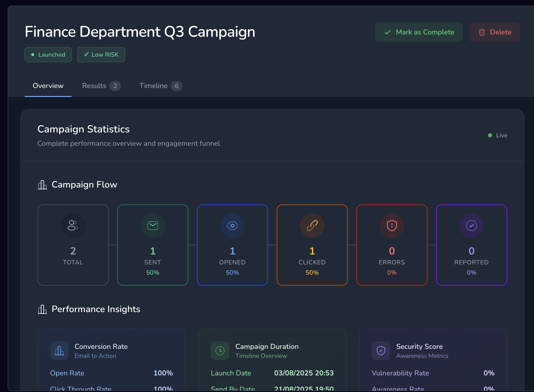Click the Vulnerability Rate label
This screenshot has height=392, width=534.
tap(400, 373)
